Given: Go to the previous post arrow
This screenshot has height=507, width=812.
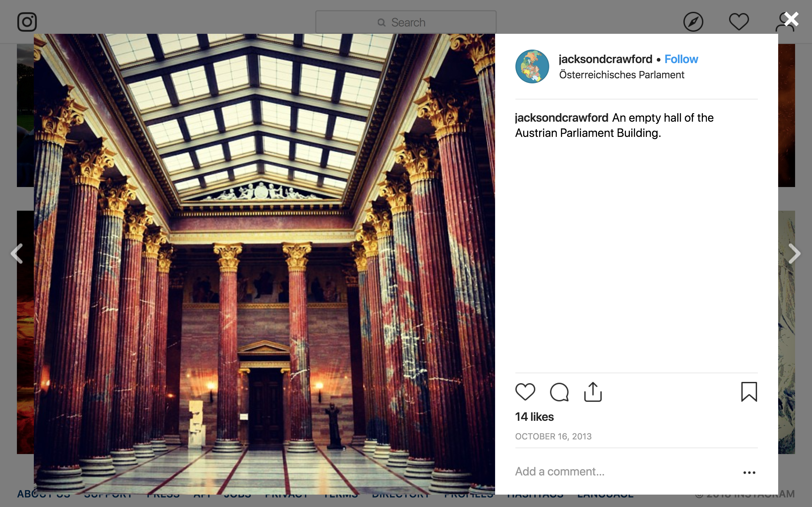Looking at the screenshot, I should tap(17, 253).
